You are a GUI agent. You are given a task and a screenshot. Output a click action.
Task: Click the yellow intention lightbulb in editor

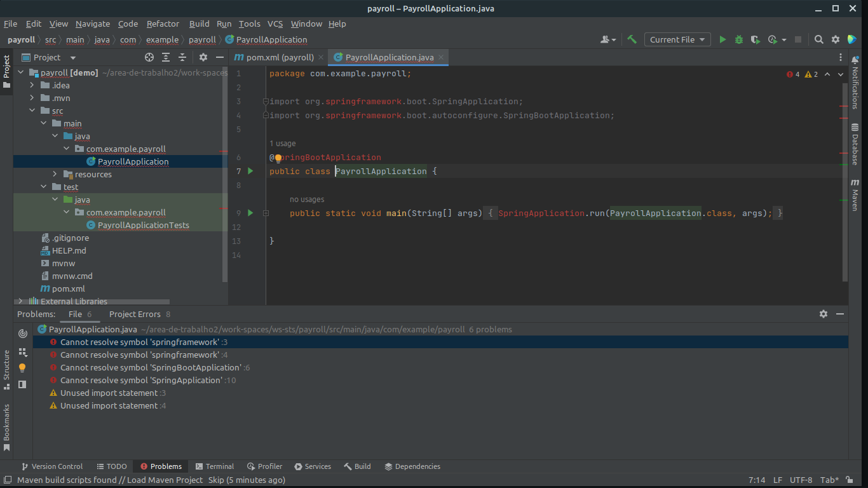point(278,158)
